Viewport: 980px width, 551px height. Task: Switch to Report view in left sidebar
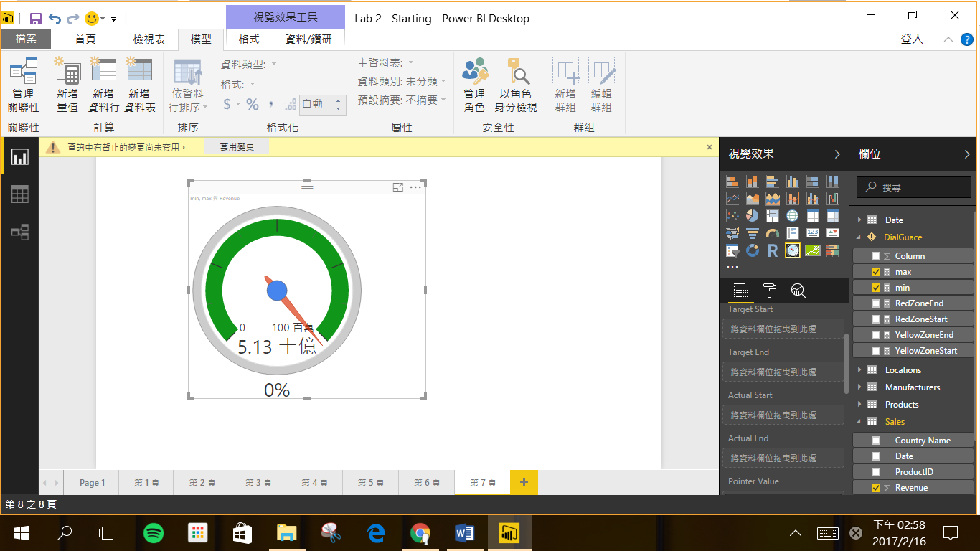pos(19,156)
